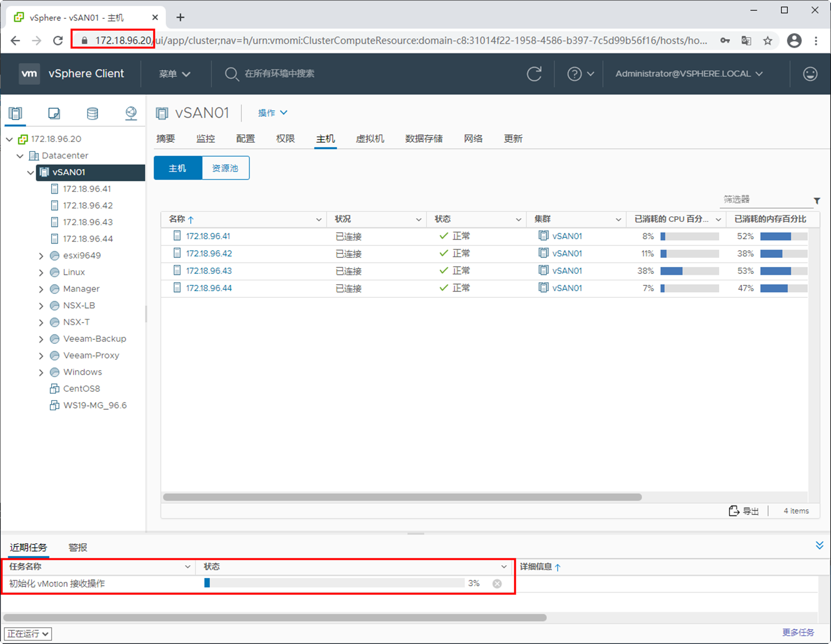This screenshot has width=831, height=644.
Task: Click the refresh icon in vSphere header
Action: [534, 74]
